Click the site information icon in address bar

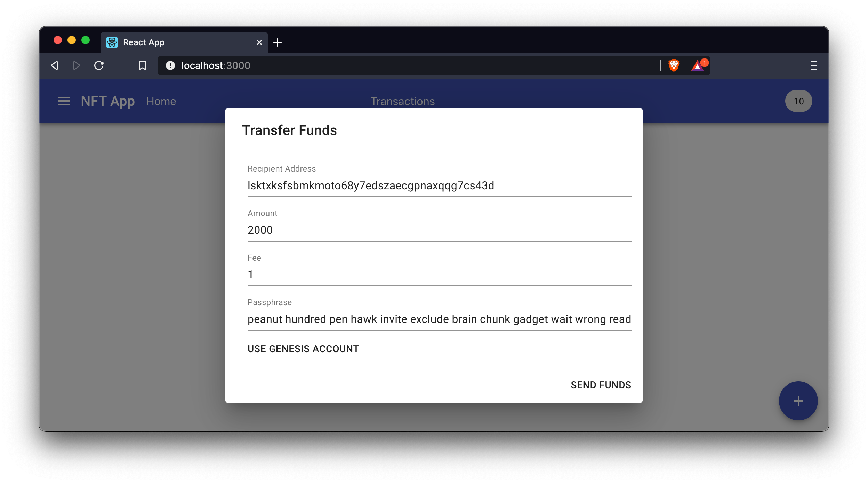tap(170, 65)
